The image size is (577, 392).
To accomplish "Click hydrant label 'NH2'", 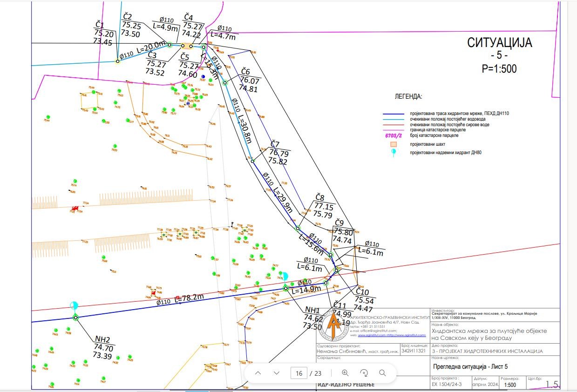I will coord(102,339).
